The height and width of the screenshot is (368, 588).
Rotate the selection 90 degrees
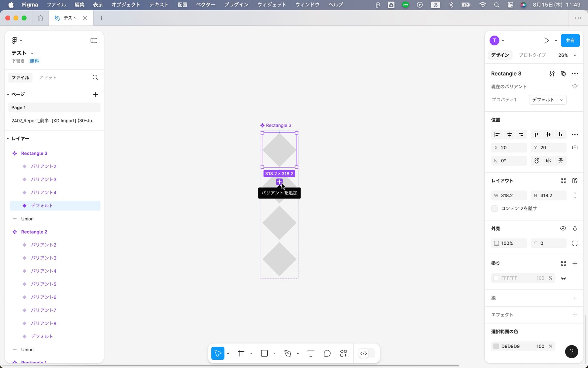[x=537, y=160]
